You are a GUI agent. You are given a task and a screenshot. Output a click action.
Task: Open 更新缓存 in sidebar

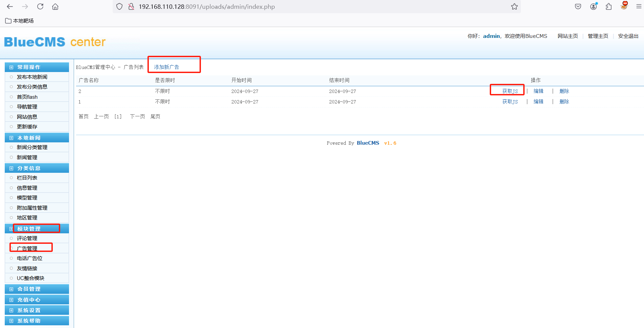27,127
